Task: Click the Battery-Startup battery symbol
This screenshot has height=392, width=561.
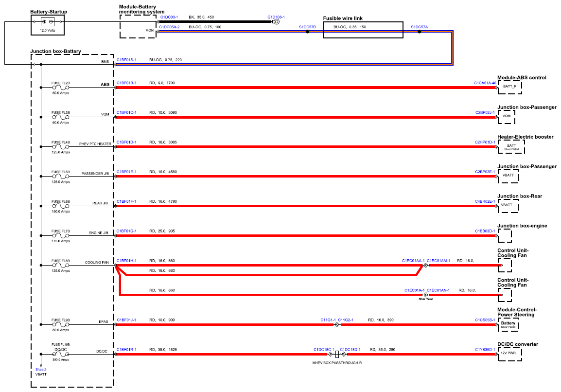Action: coord(48,22)
